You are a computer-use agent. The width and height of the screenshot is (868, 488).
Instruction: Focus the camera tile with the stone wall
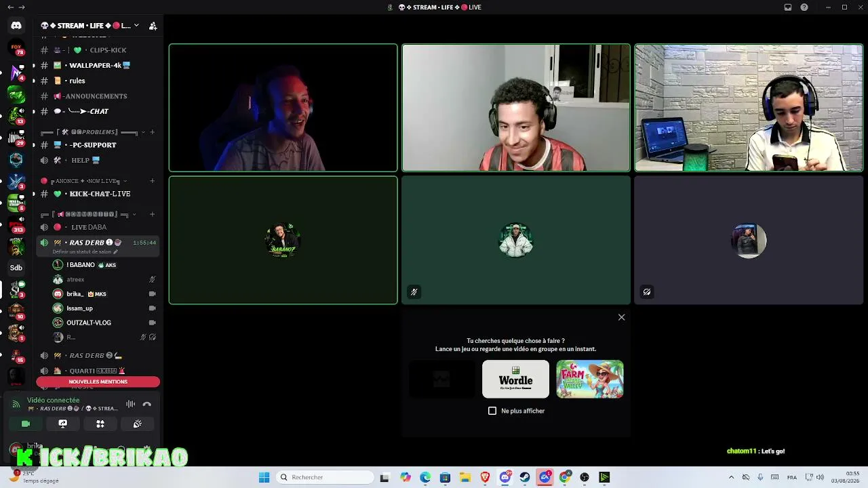749,108
